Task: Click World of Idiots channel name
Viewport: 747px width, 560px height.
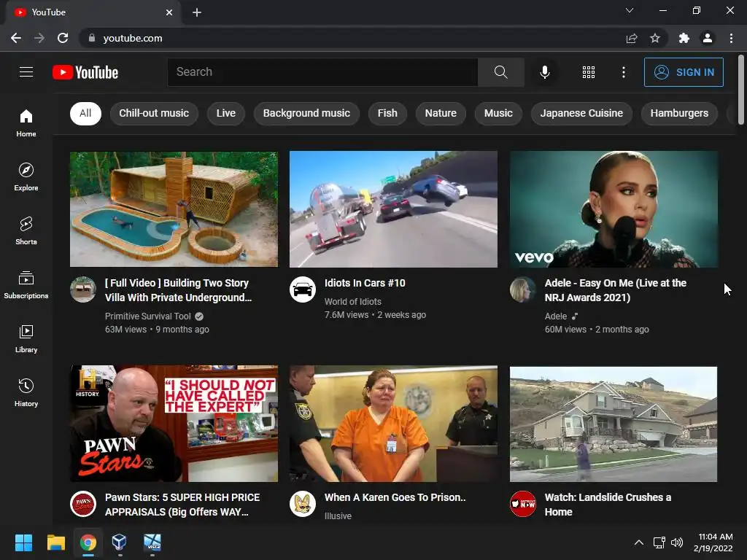Action: click(353, 301)
